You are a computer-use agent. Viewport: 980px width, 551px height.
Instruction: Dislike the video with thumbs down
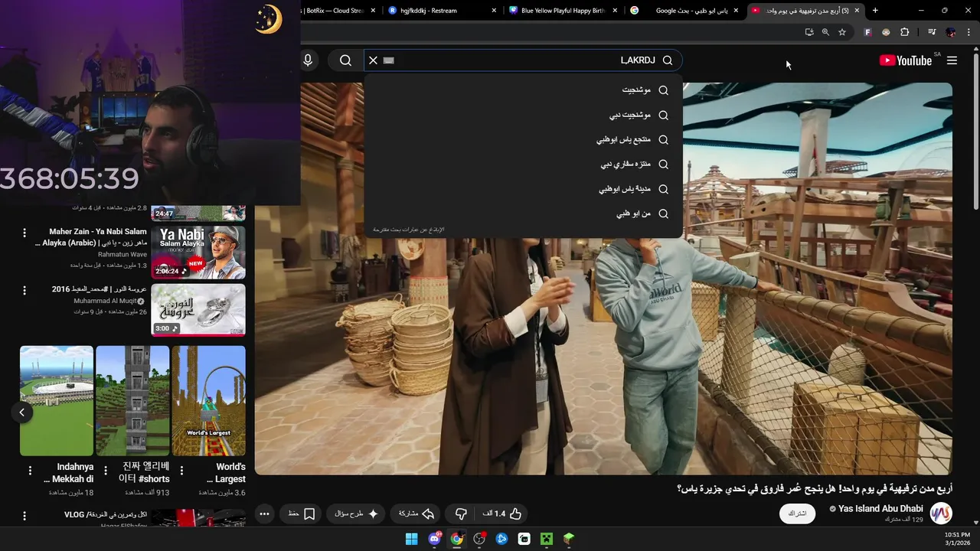click(x=461, y=514)
